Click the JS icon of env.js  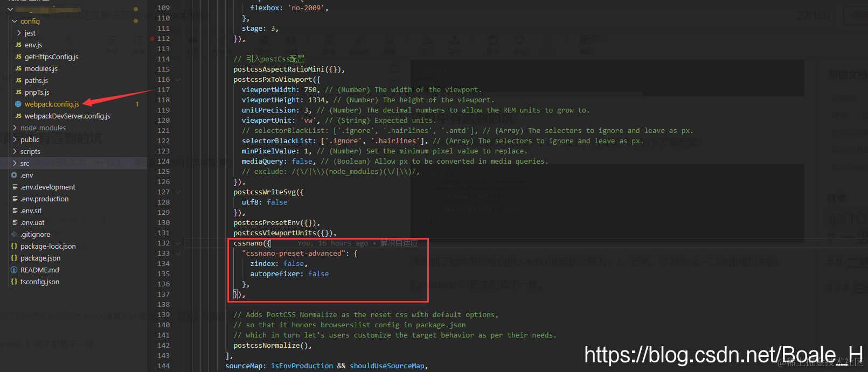[x=18, y=45]
